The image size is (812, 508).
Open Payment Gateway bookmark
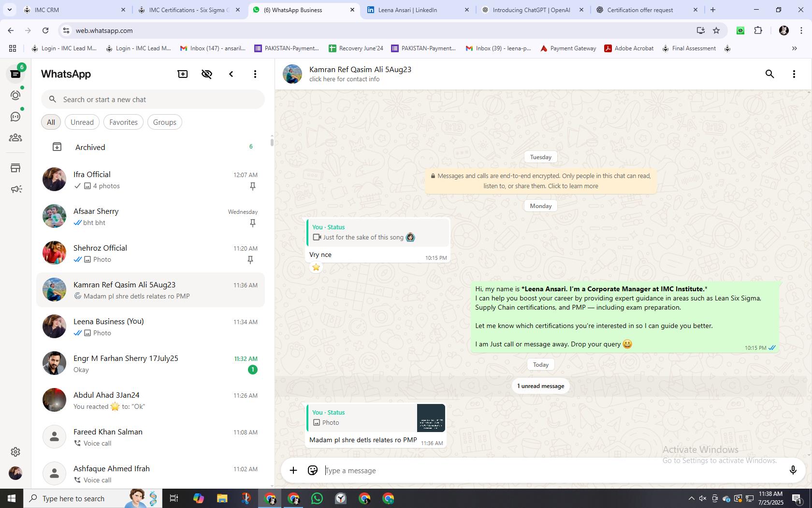(568, 48)
